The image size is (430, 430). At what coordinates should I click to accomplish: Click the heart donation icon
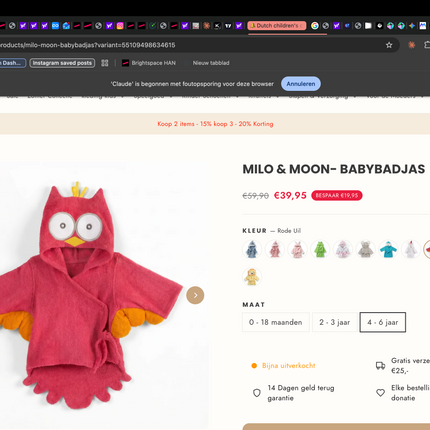pyautogui.click(x=380, y=393)
